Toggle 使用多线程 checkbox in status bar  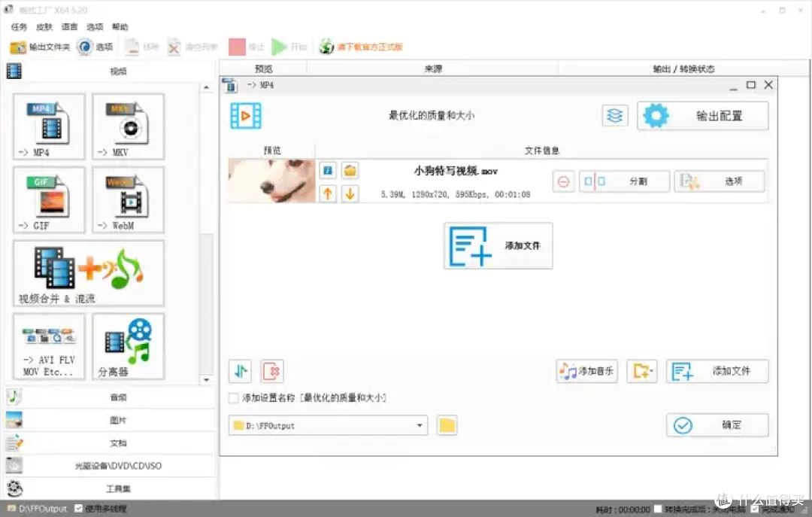point(78,509)
